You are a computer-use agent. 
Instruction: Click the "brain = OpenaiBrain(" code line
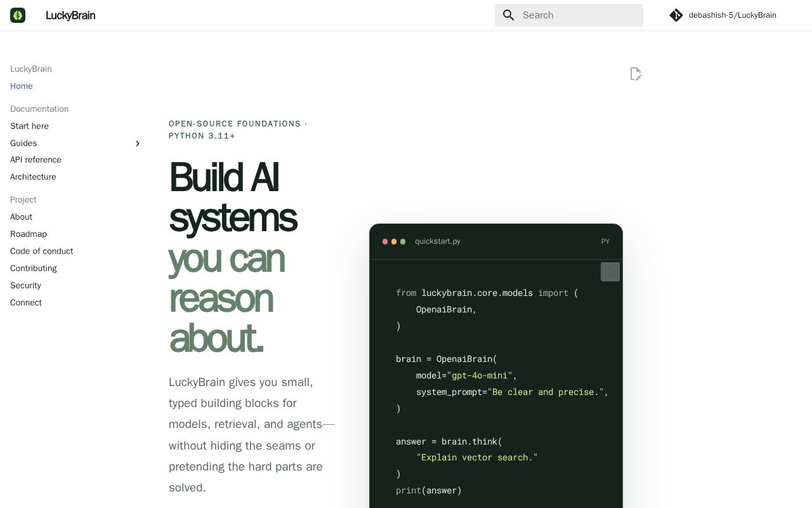click(x=447, y=359)
